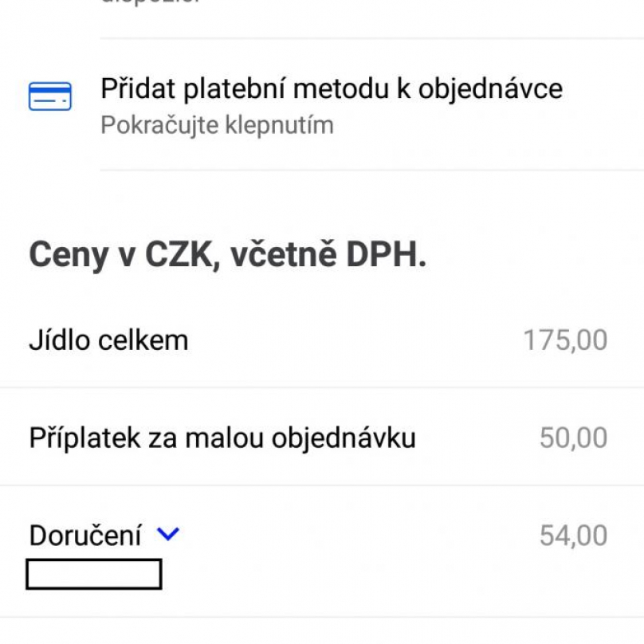Tap the 54,00 delivery fee amount
The width and height of the screenshot is (644, 644).
tap(573, 536)
